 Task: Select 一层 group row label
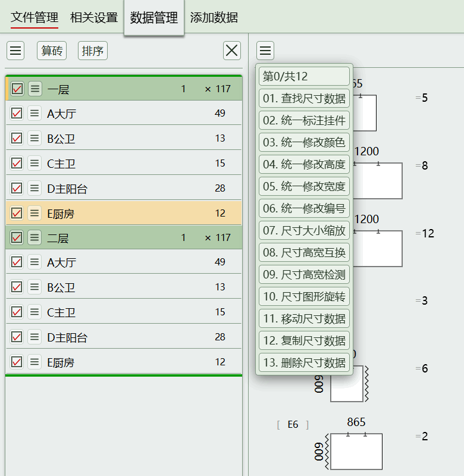[x=58, y=89]
